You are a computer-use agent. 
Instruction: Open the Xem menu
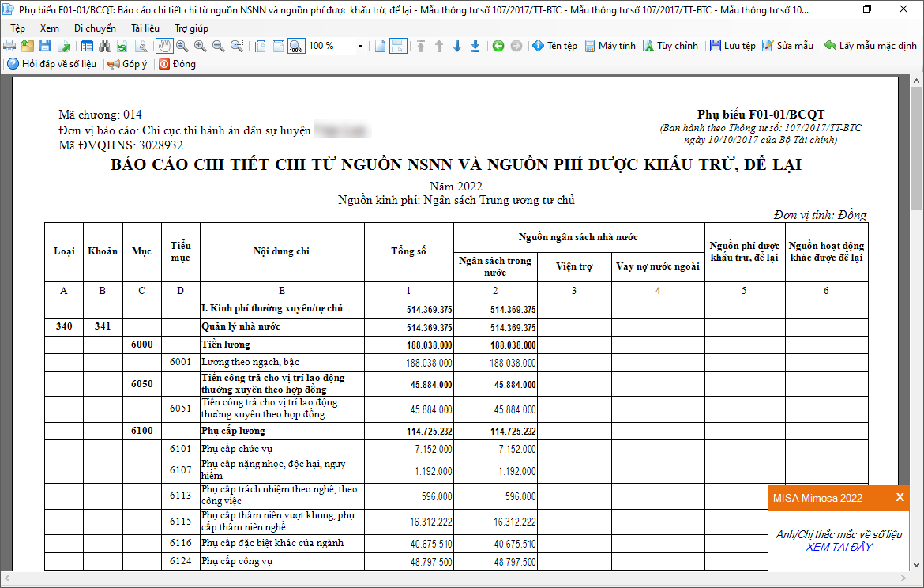click(x=50, y=28)
